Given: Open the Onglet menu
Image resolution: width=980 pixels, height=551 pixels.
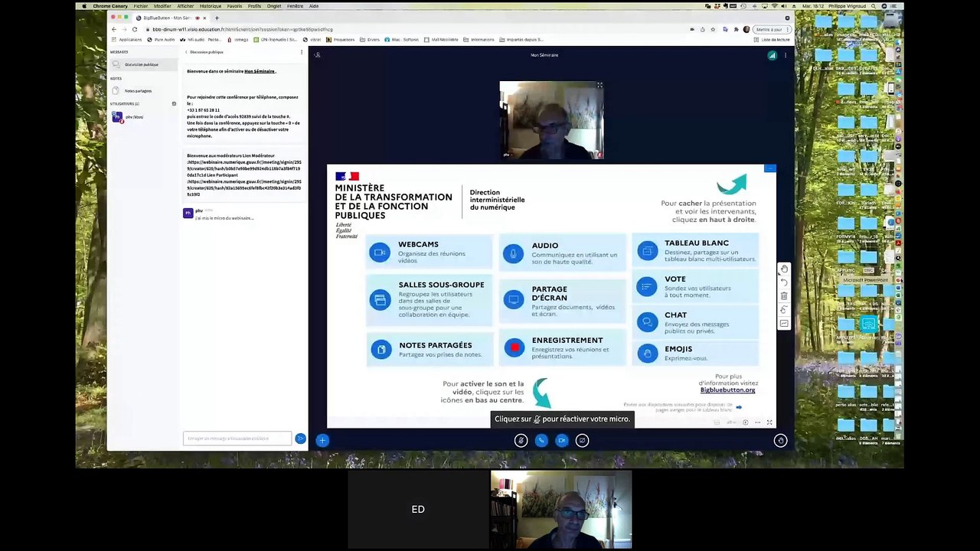Looking at the screenshot, I should (274, 6).
